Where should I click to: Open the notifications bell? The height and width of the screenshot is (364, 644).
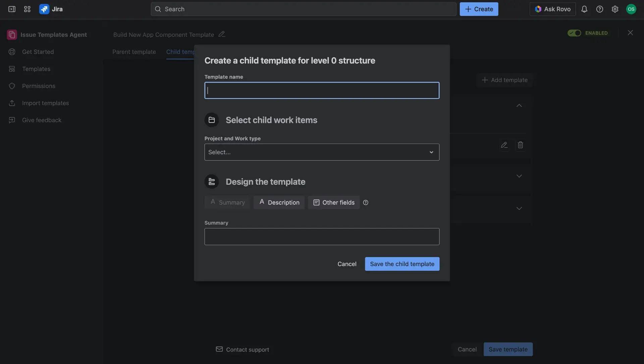[x=585, y=9]
